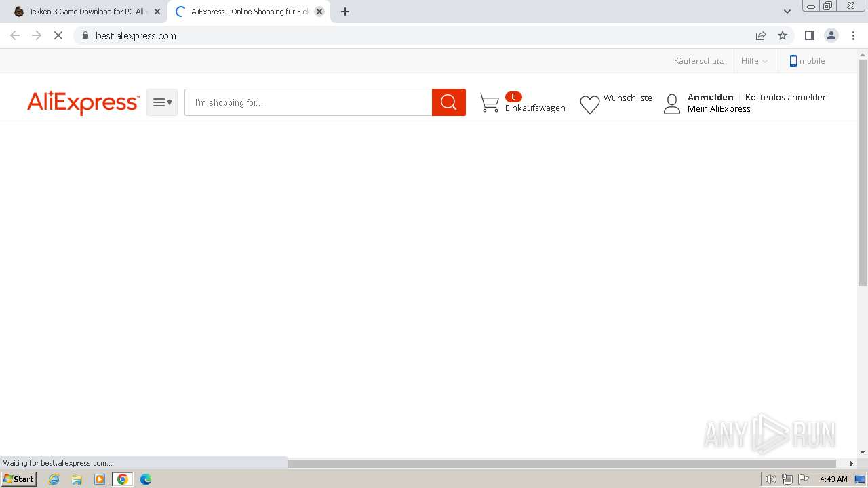This screenshot has height=488, width=868.
Task: Click the Chrome address bar URL
Action: click(x=136, y=35)
